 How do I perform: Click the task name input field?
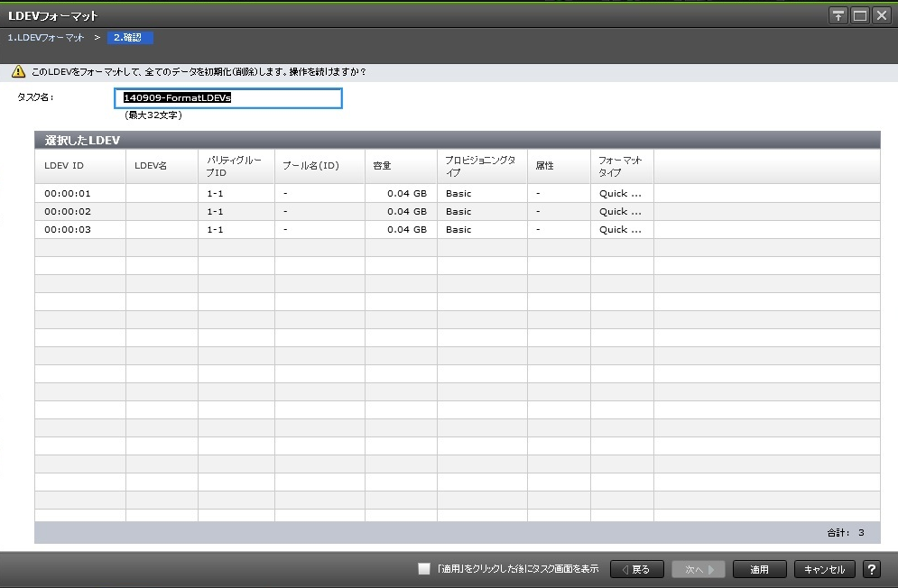pyautogui.click(x=228, y=98)
